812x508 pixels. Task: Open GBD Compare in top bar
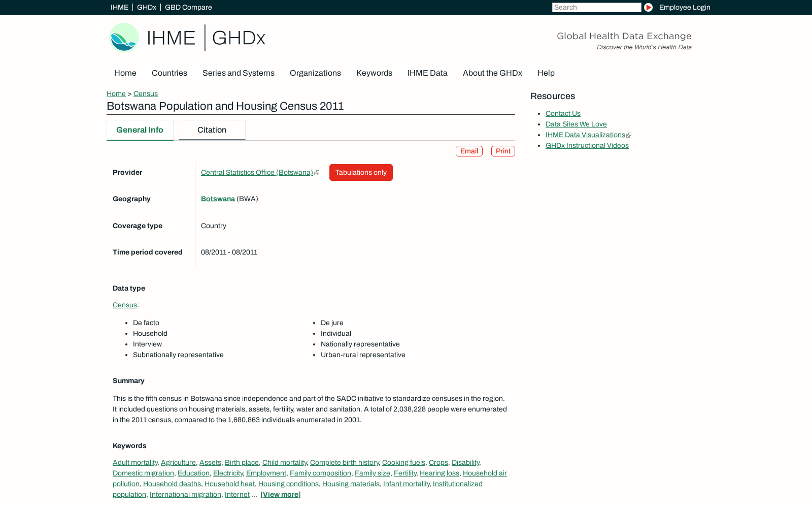coord(188,7)
